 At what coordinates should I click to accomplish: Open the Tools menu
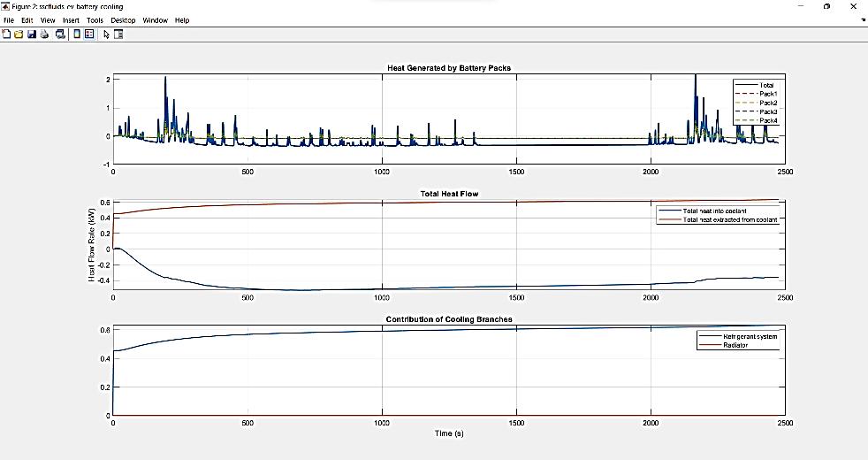pyautogui.click(x=95, y=20)
